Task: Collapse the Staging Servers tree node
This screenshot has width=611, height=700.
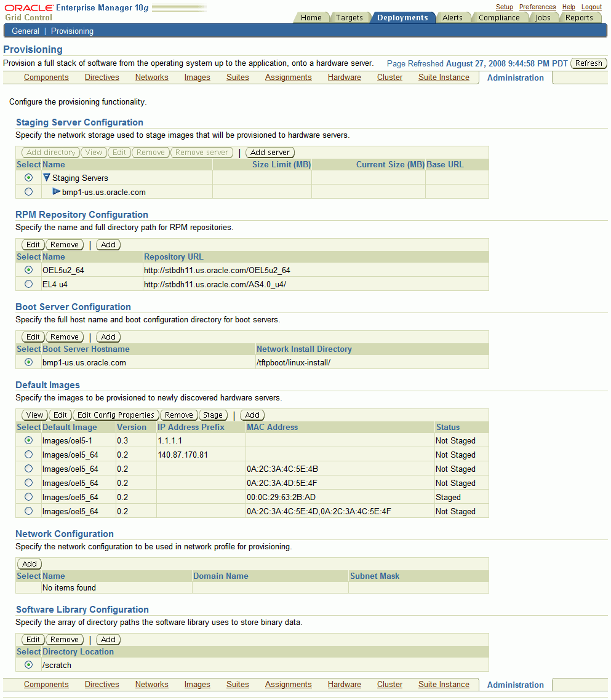Action: [46, 178]
